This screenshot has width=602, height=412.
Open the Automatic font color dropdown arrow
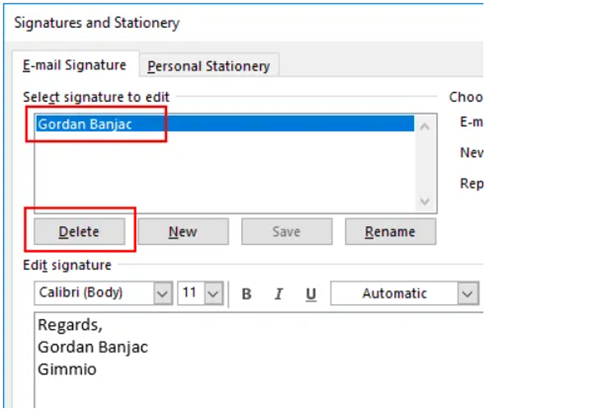(x=468, y=294)
